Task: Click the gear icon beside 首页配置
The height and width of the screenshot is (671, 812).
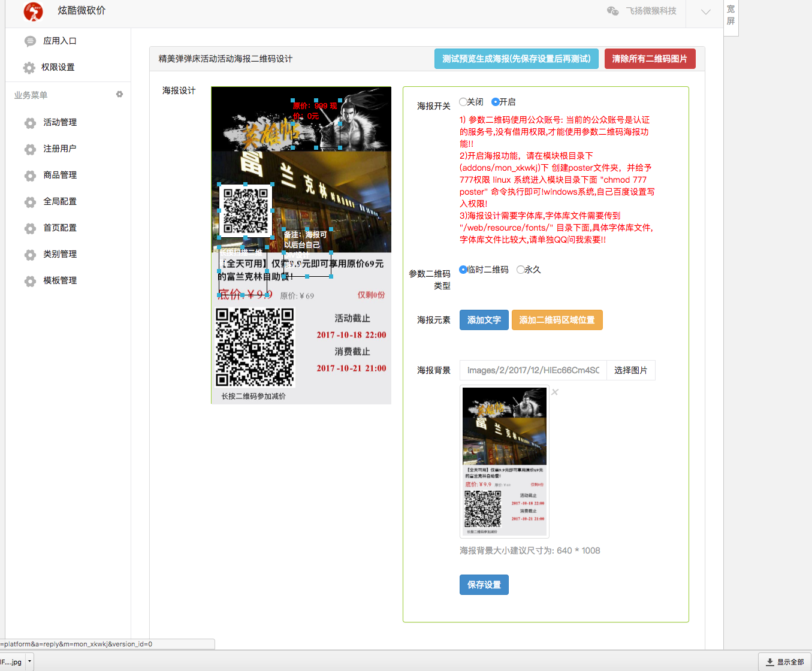Action: coord(30,228)
